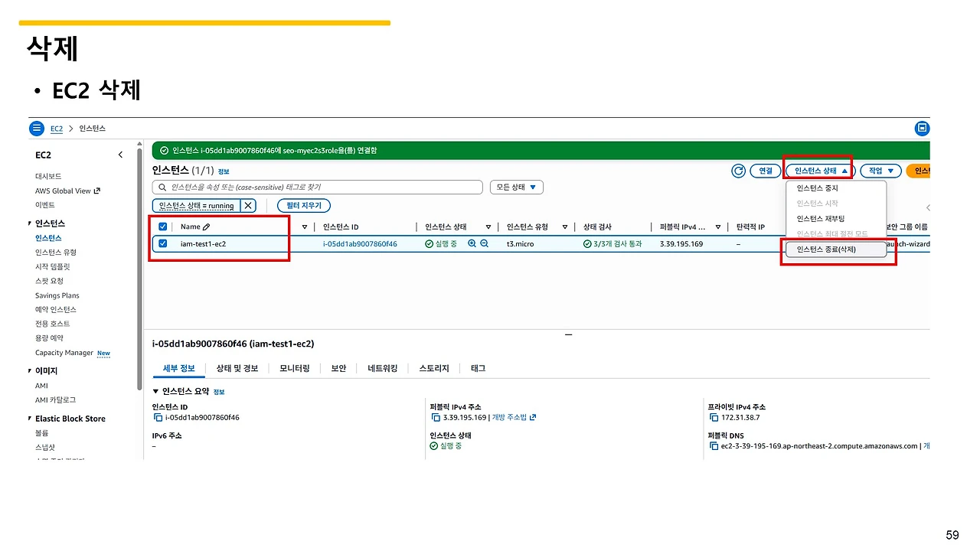980x551 pixels.
Task: Click the success check icon in the green banner
Action: tap(164, 151)
